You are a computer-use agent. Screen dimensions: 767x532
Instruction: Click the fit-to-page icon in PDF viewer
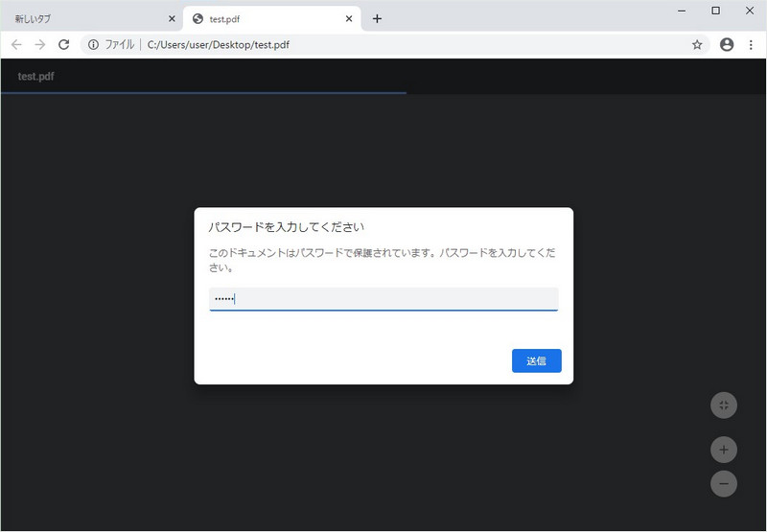click(x=724, y=405)
